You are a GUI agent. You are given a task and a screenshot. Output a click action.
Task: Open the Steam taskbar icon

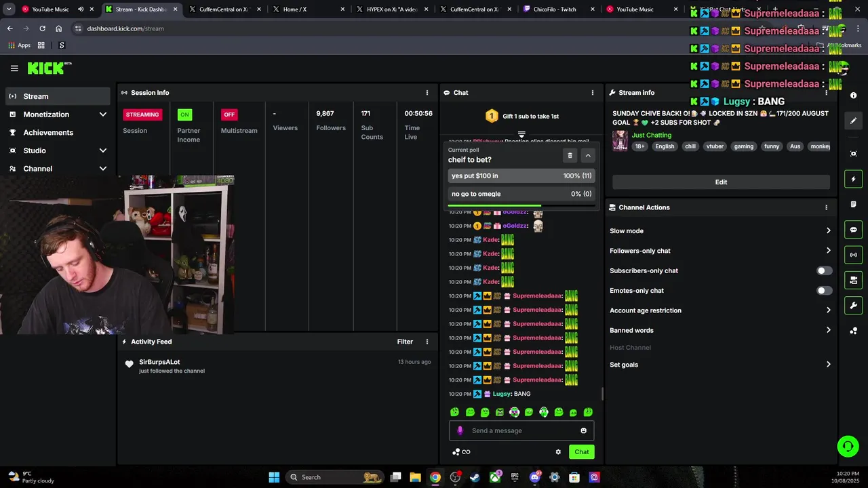pos(475,477)
